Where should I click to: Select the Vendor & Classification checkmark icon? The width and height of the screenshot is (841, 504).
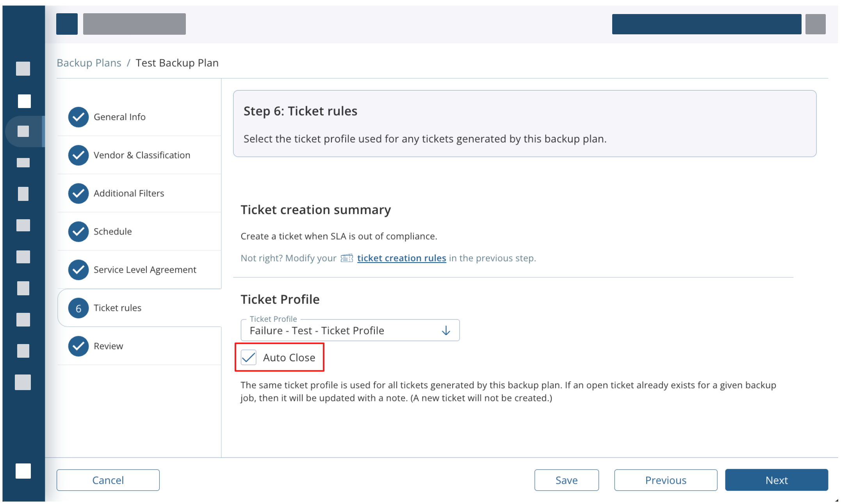coord(78,155)
